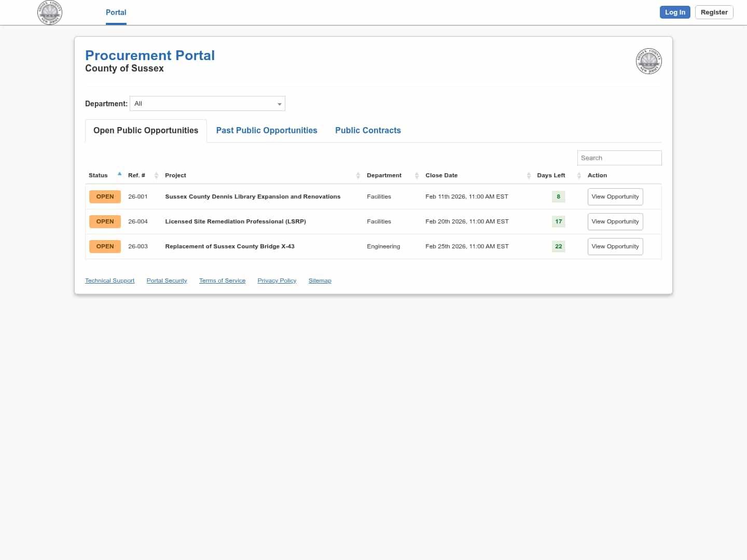This screenshot has width=747, height=560.
Task: View Opportunity for Library Expansion project
Action: coord(615,197)
